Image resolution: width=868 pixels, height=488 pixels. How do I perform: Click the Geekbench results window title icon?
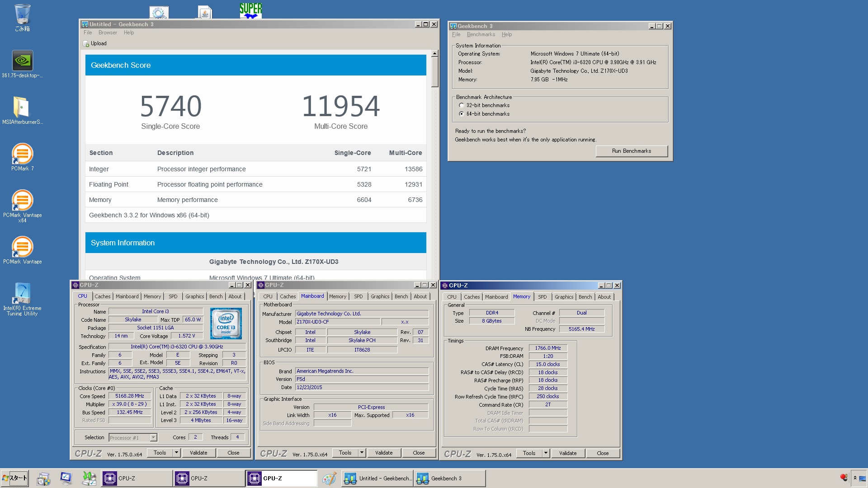[85, 24]
